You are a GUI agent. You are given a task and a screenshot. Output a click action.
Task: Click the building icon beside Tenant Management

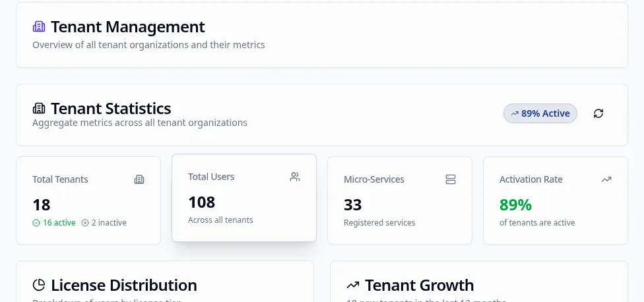click(39, 26)
